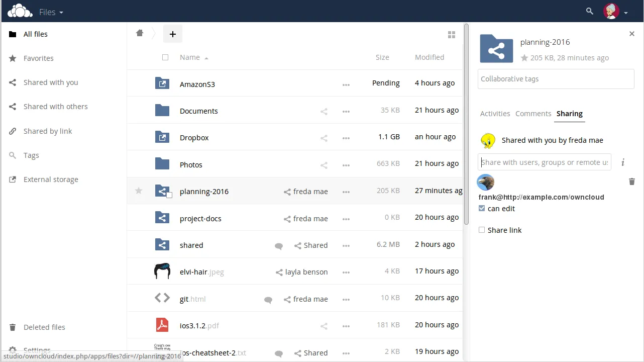Expand the user avatar account menu
Image resolution: width=644 pixels, height=362 pixels.
(x=616, y=12)
